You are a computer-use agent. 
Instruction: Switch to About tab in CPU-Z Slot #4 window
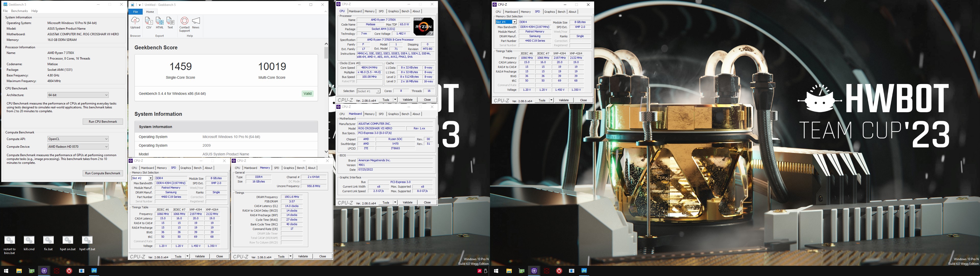point(572,12)
